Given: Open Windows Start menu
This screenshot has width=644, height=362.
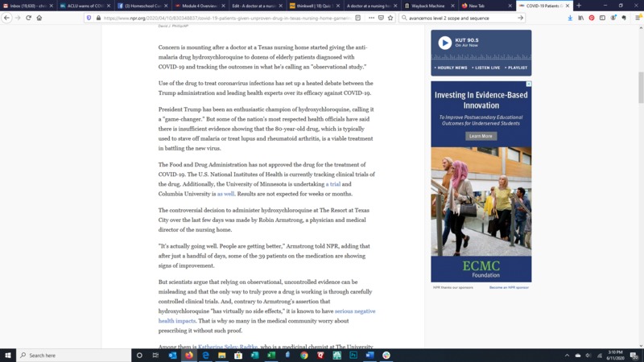Looking at the screenshot, I should tap(8, 355).
